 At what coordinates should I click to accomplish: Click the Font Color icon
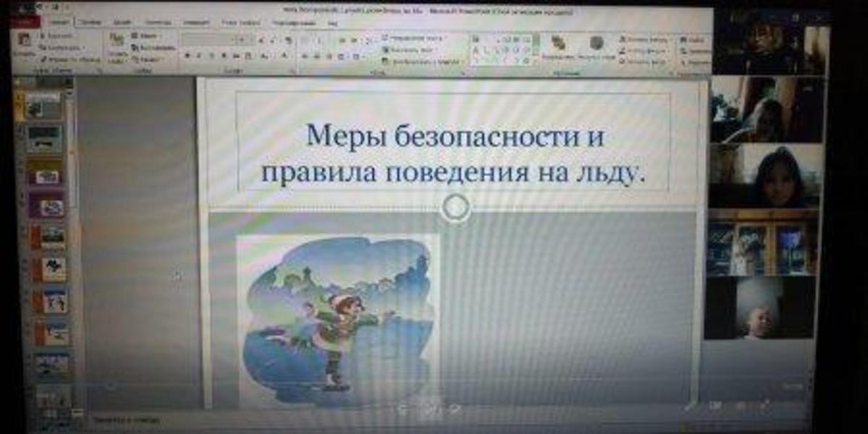pos(285,56)
